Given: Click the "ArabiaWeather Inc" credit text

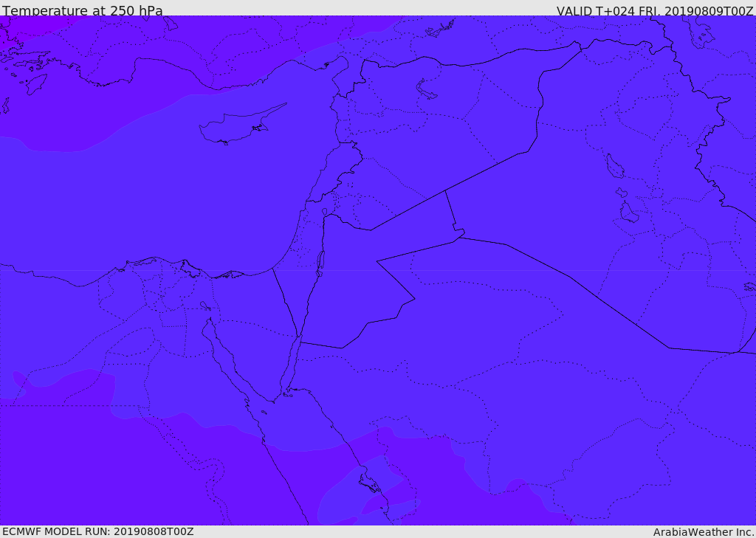Looking at the screenshot, I should [703, 532].
